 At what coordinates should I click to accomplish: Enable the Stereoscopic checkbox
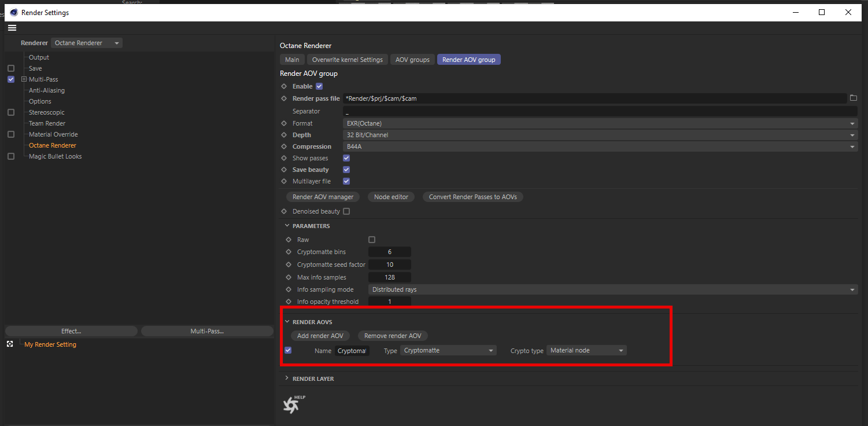[x=11, y=112]
